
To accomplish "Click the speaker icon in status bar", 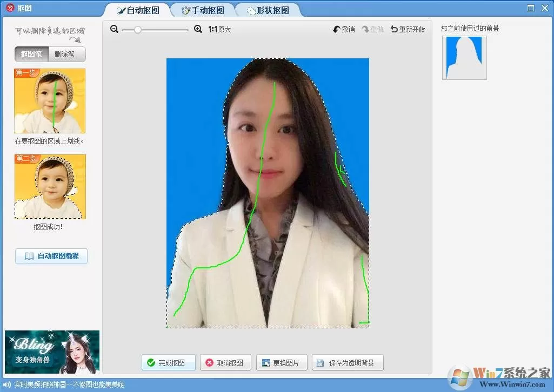I will point(6,384).
